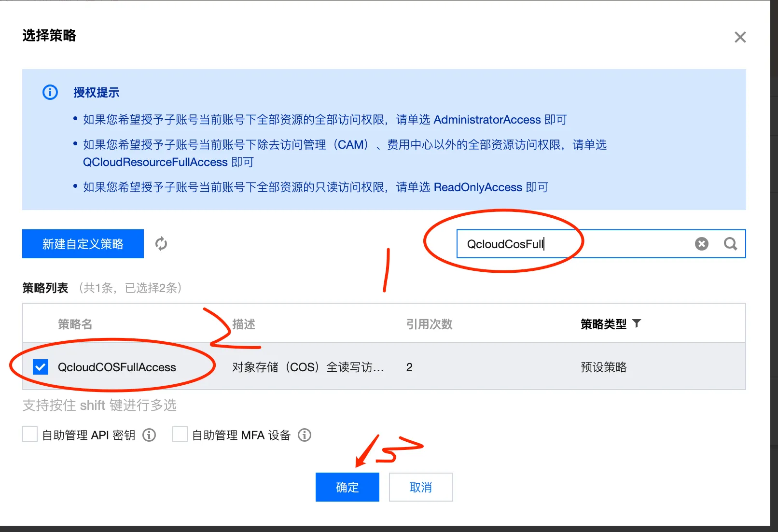
Task: Click the search magnifier icon
Action: (x=730, y=244)
